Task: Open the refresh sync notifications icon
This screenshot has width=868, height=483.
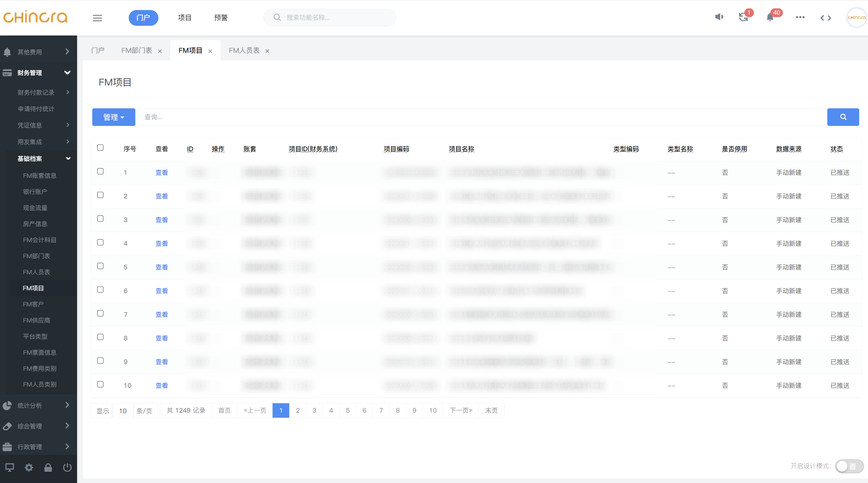Action: point(743,17)
